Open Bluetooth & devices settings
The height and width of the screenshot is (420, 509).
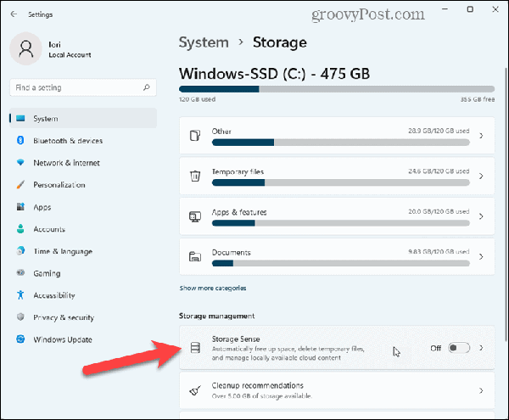(x=83, y=141)
